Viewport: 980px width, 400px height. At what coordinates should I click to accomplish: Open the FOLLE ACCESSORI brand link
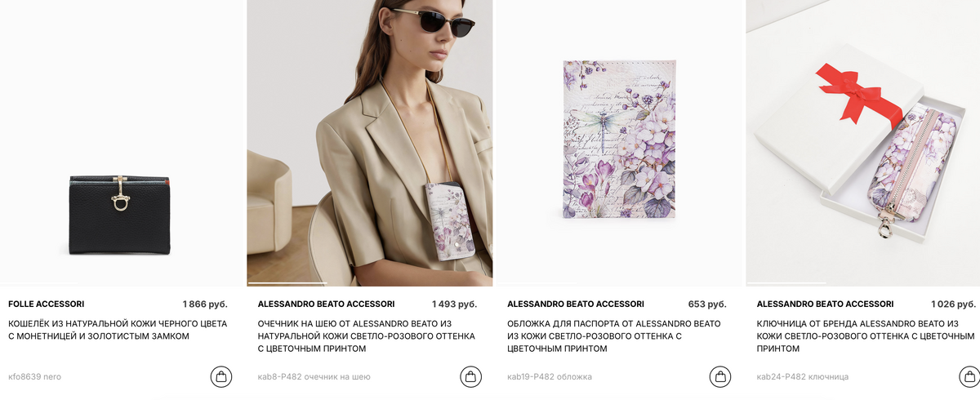(x=46, y=304)
